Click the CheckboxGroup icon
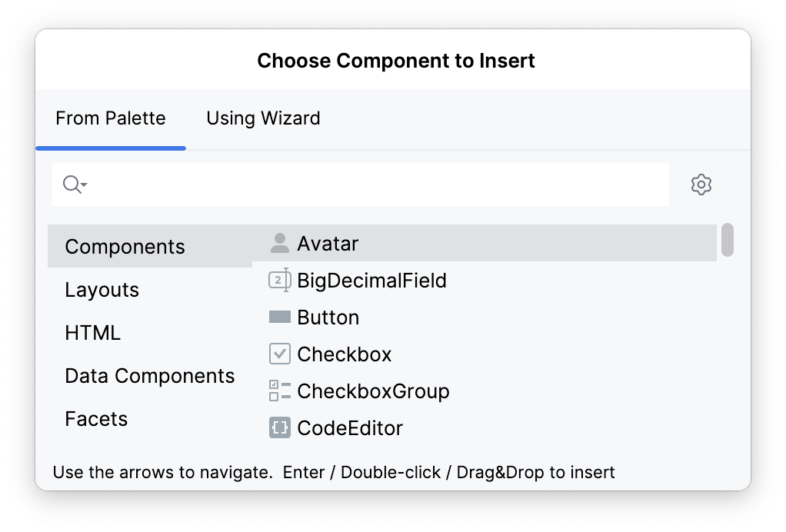The width and height of the screenshot is (786, 532). (279, 391)
